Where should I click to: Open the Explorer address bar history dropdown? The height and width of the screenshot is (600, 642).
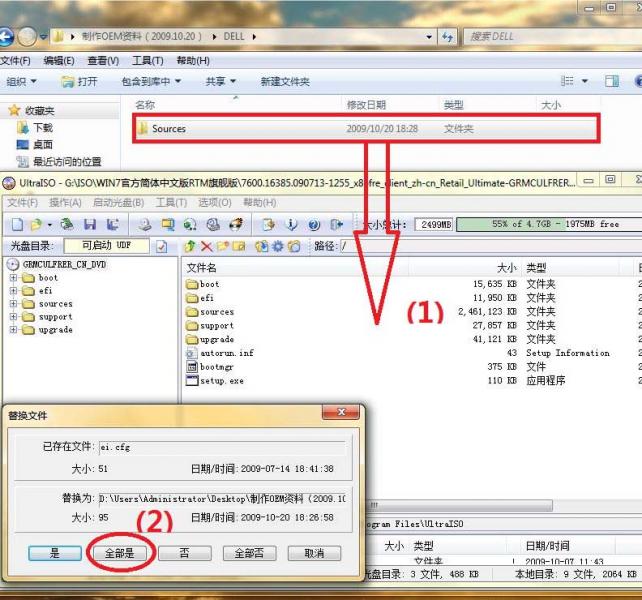[x=429, y=37]
